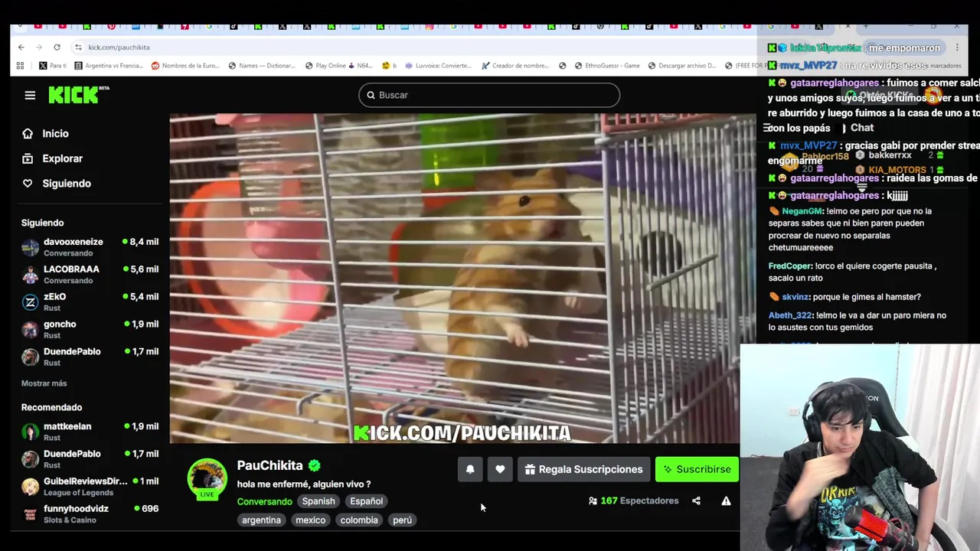The height and width of the screenshot is (551, 980).
Task: Click the report warning triangle icon
Action: point(726,500)
